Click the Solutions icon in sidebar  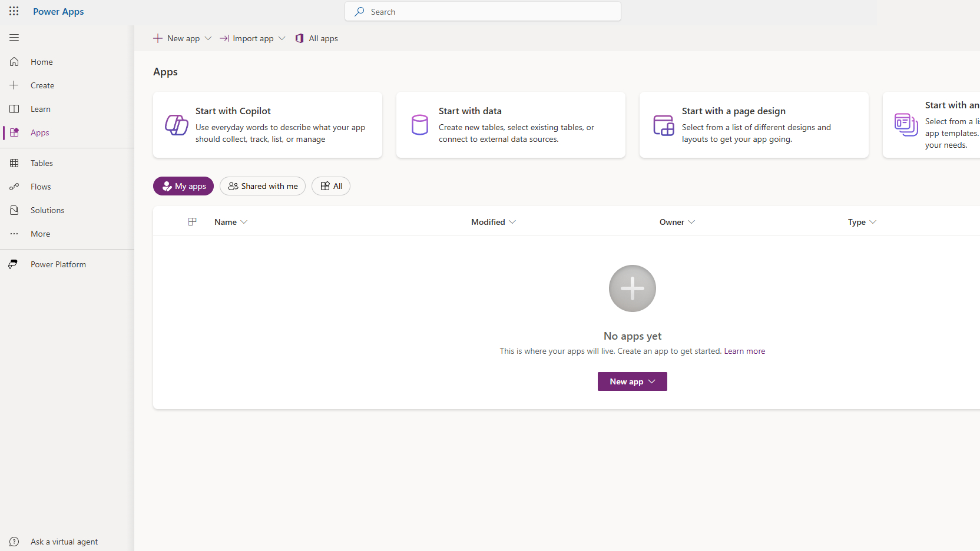(x=14, y=210)
